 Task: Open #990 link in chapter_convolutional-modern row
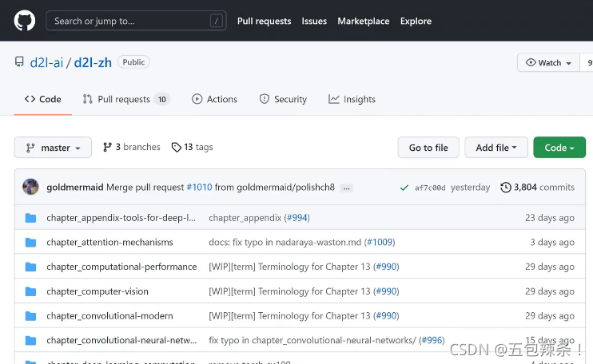coord(386,315)
